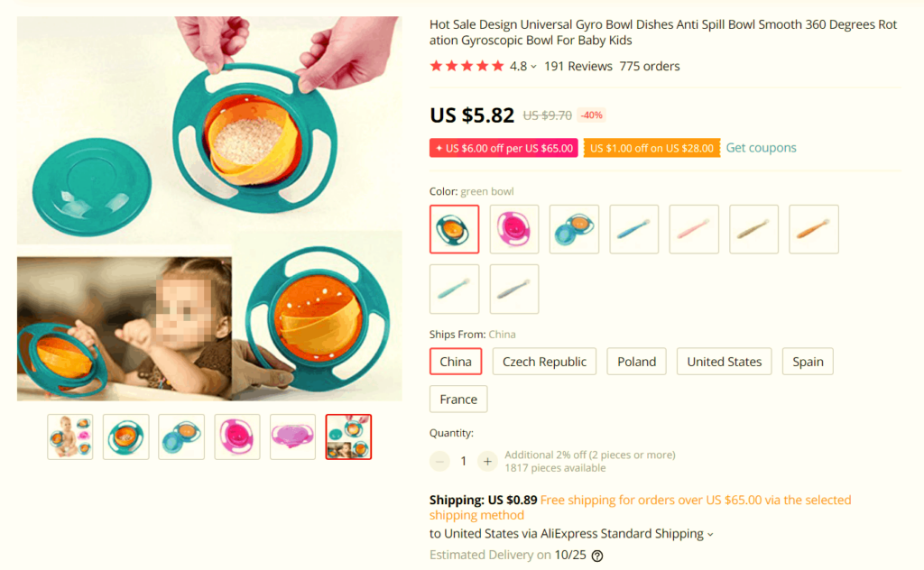Increase quantity with the plus button
Screen dimensions: 924x570
pos(487,461)
